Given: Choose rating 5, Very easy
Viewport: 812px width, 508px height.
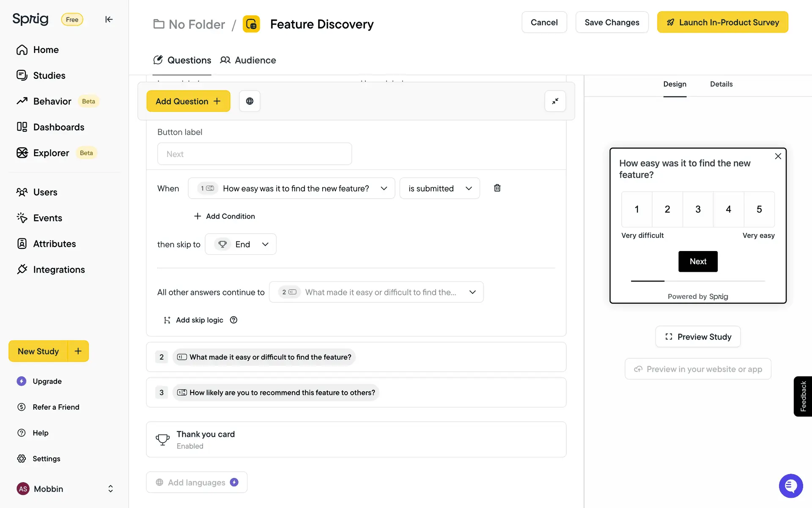Looking at the screenshot, I should 759,209.
